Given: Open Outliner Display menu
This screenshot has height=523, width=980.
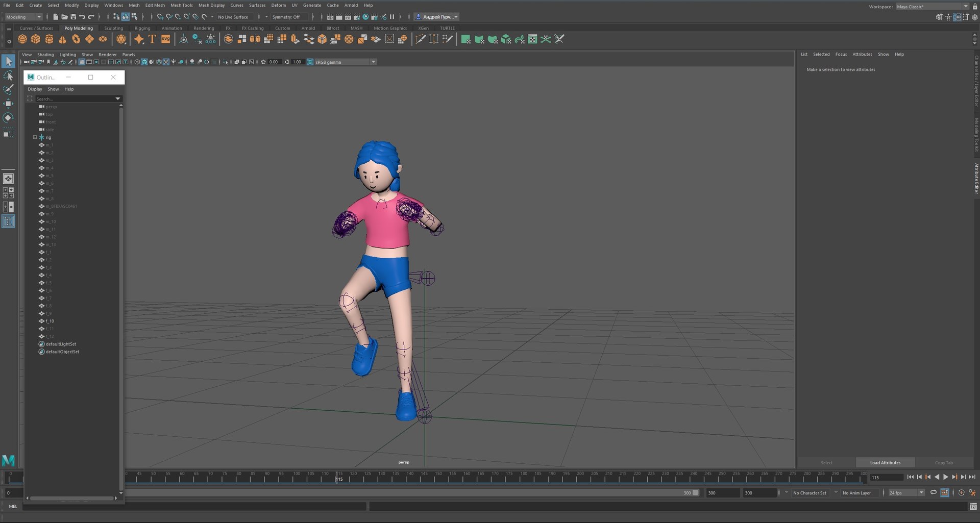Looking at the screenshot, I should (x=35, y=89).
